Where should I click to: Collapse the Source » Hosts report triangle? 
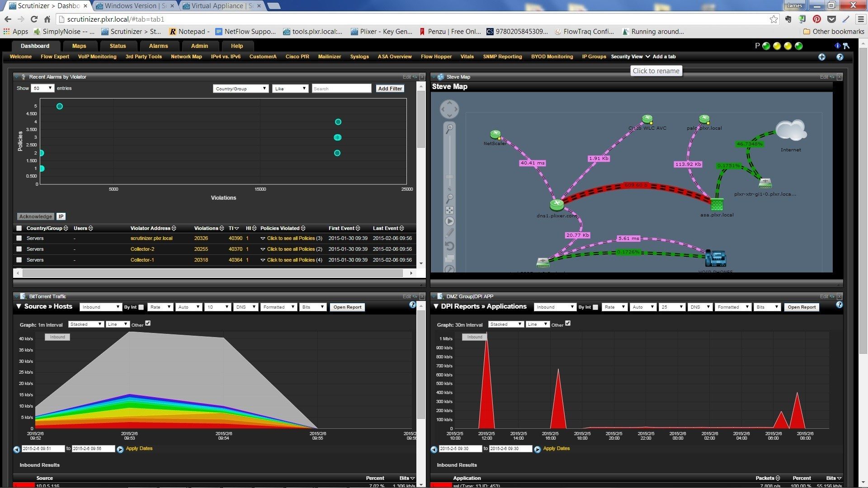(19, 306)
